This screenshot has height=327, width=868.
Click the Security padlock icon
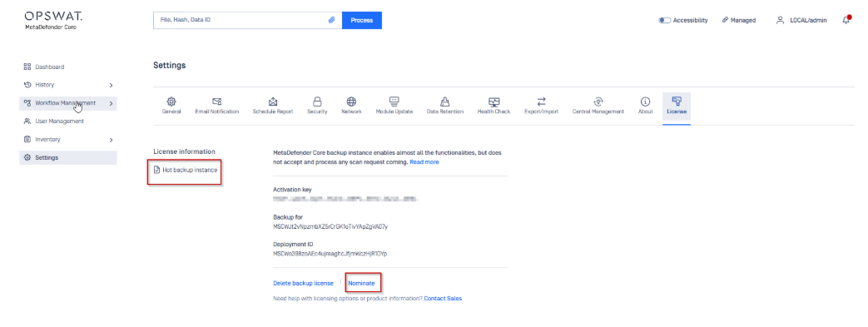(317, 102)
